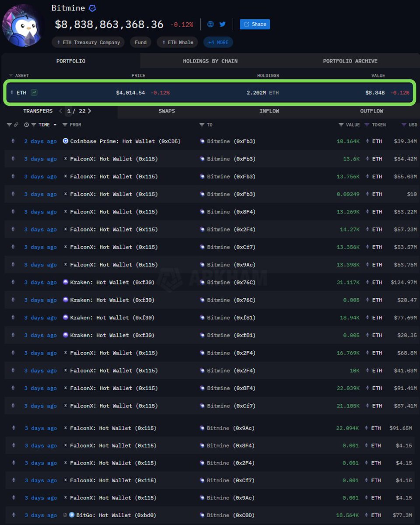Viewport: 420px width, 525px height.
Task: Click the clock icon next to TIME
Action: (27, 125)
